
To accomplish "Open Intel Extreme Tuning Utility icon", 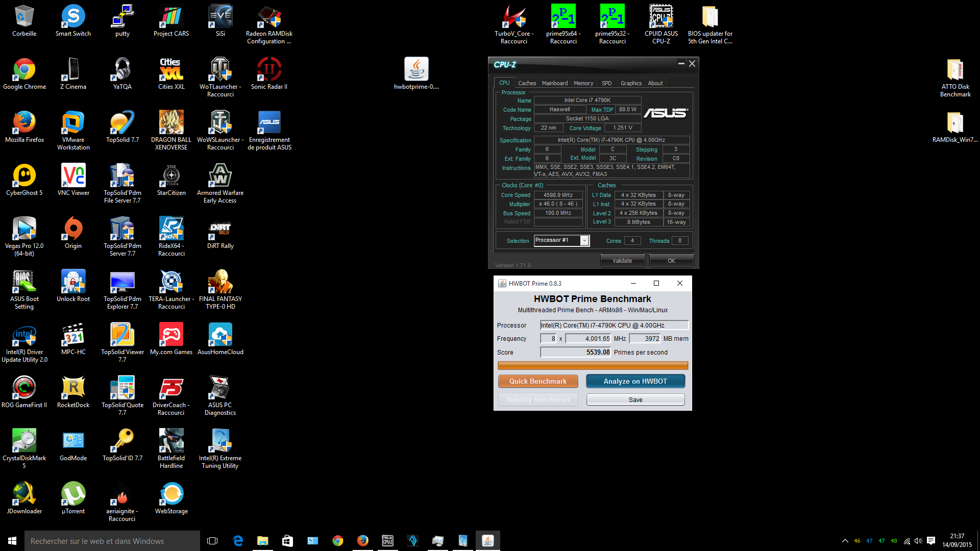I will point(220,449).
